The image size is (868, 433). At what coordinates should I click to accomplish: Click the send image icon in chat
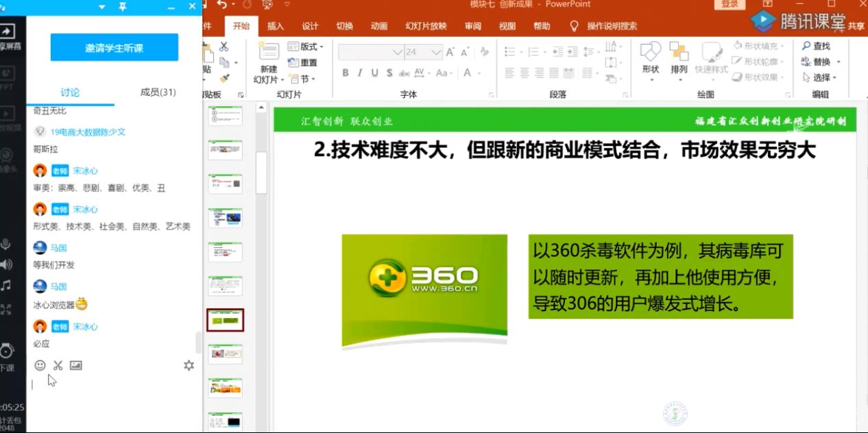tap(76, 365)
